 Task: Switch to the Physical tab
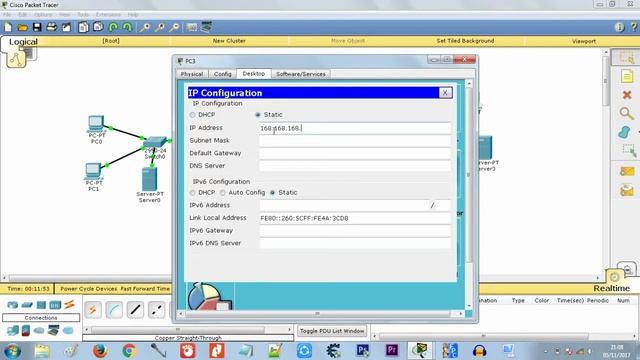192,74
